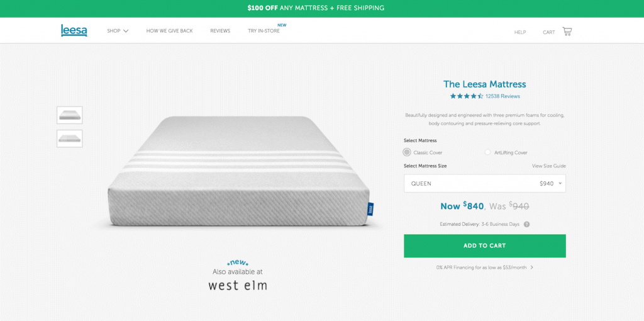The image size is (644, 321).
Task: Click the Help link in header
Action: tap(520, 32)
